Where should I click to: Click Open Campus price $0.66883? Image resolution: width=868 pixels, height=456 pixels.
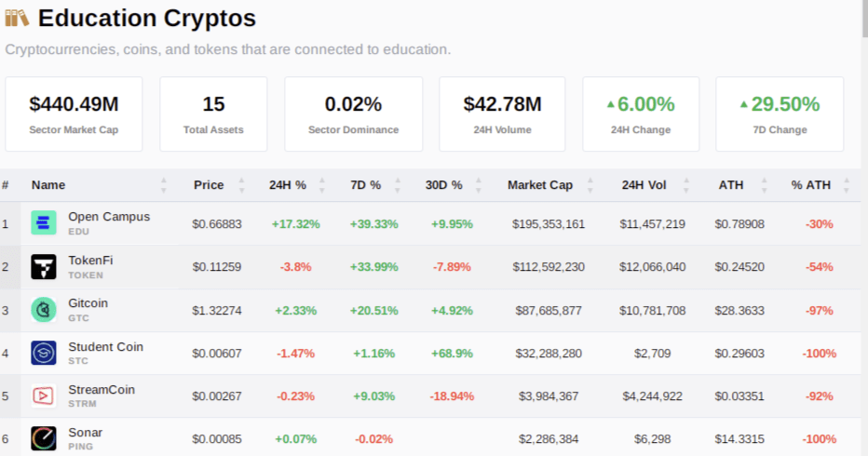(x=217, y=224)
